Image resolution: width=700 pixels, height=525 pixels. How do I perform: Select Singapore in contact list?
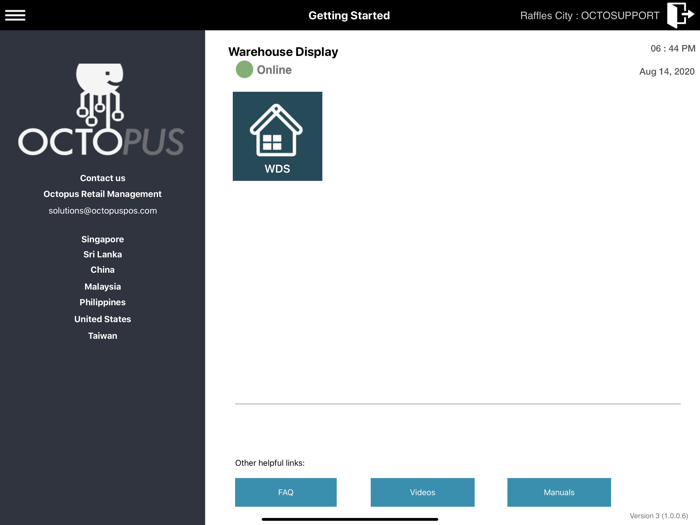pyautogui.click(x=103, y=239)
